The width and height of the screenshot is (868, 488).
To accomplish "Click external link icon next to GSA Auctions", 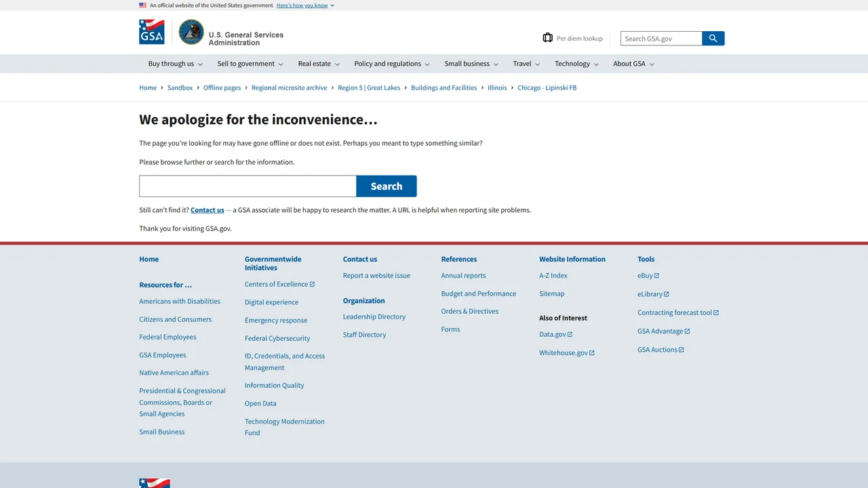I will [682, 350].
